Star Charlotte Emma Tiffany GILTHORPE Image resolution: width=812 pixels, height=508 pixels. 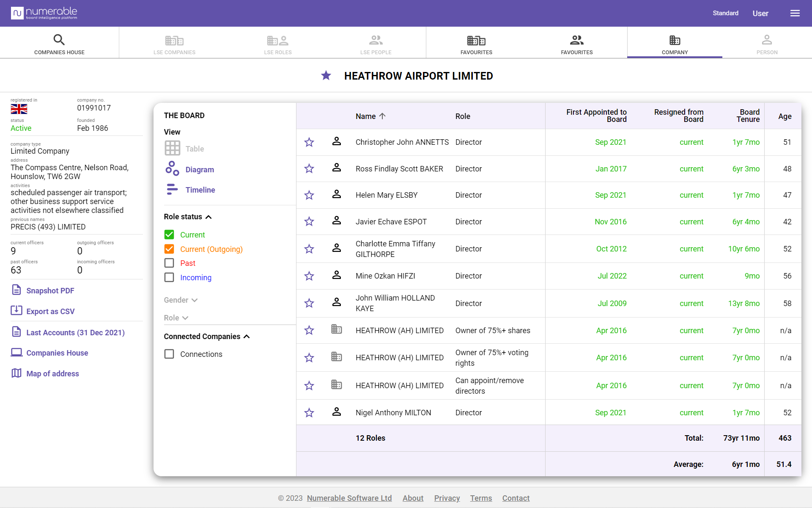[x=309, y=249]
